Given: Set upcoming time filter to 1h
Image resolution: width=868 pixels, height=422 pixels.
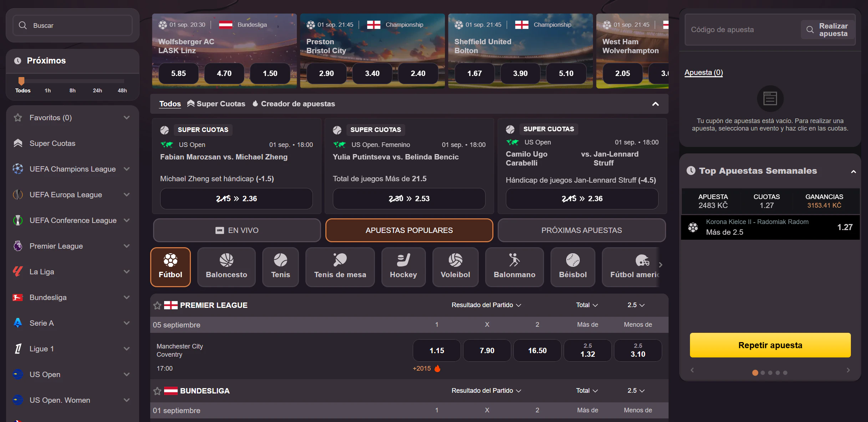Looking at the screenshot, I should pyautogui.click(x=47, y=90).
